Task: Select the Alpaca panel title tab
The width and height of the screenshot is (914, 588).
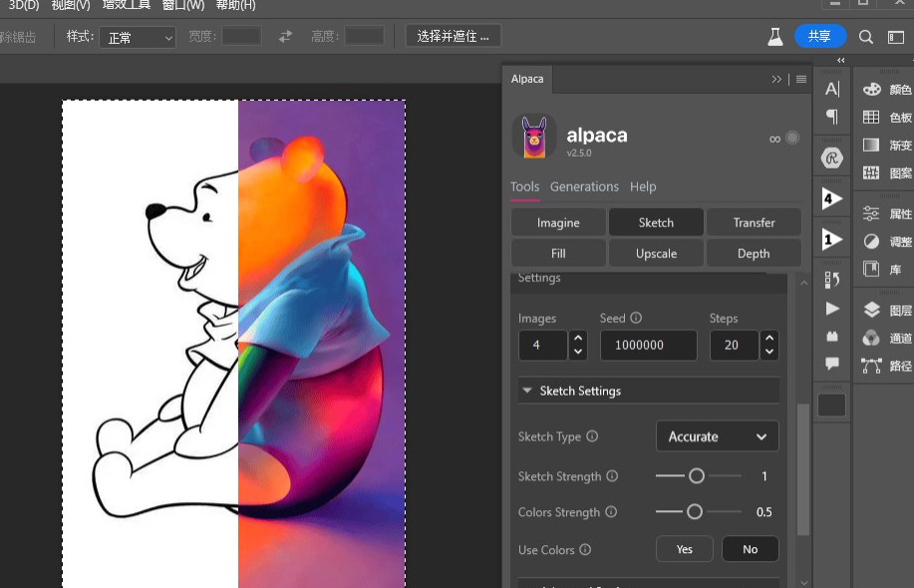Action: (x=527, y=80)
